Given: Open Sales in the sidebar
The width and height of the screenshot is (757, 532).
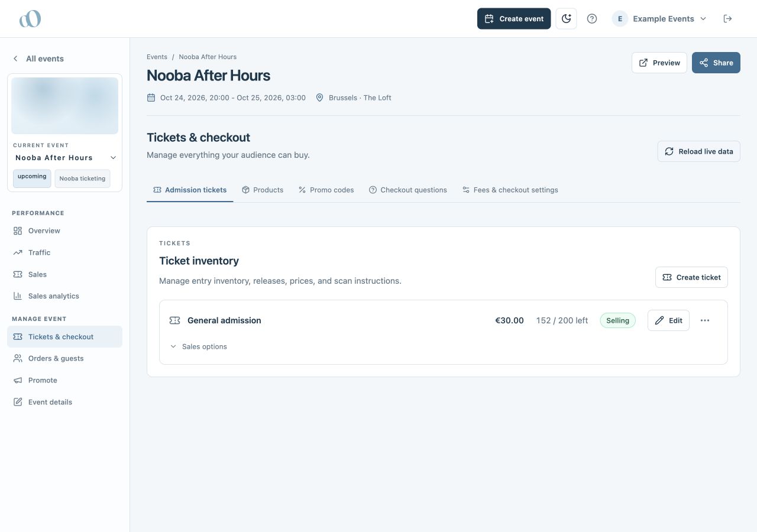Looking at the screenshot, I should click(x=65, y=274).
